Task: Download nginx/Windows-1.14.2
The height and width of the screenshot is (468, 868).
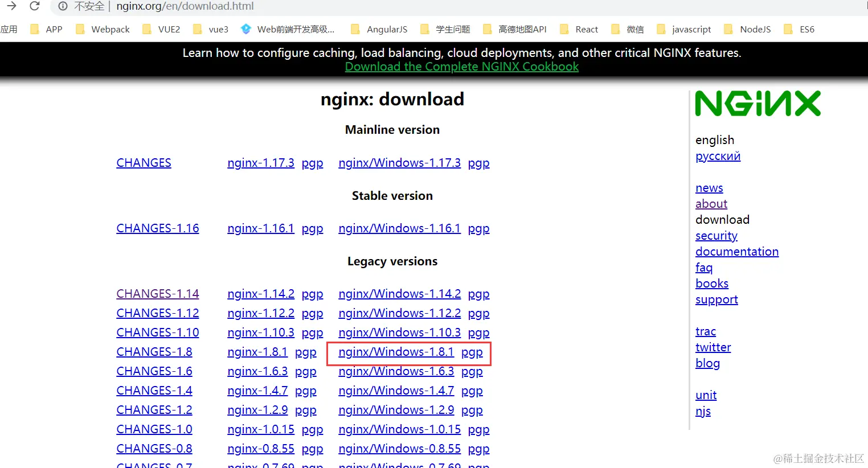Action: pyautogui.click(x=400, y=294)
